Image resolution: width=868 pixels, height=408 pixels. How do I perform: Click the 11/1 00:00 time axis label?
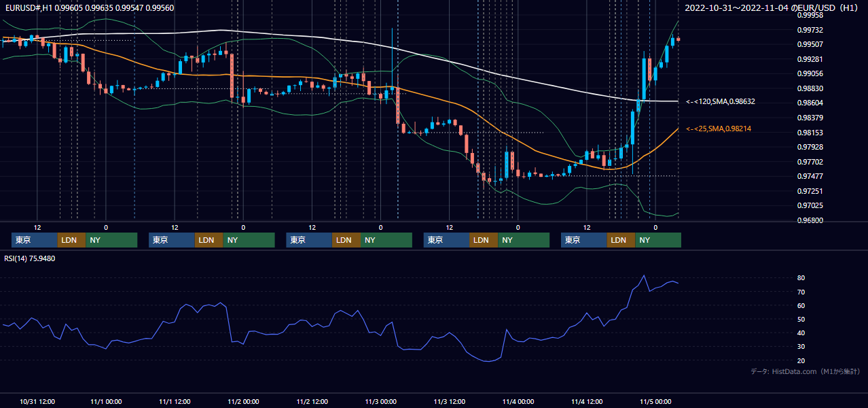pyautogui.click(x=106, y=401)
